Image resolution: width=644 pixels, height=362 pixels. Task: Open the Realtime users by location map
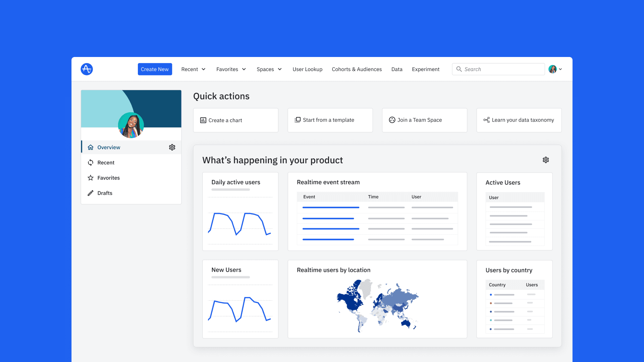pyautogui.click(x=377, y=305)
